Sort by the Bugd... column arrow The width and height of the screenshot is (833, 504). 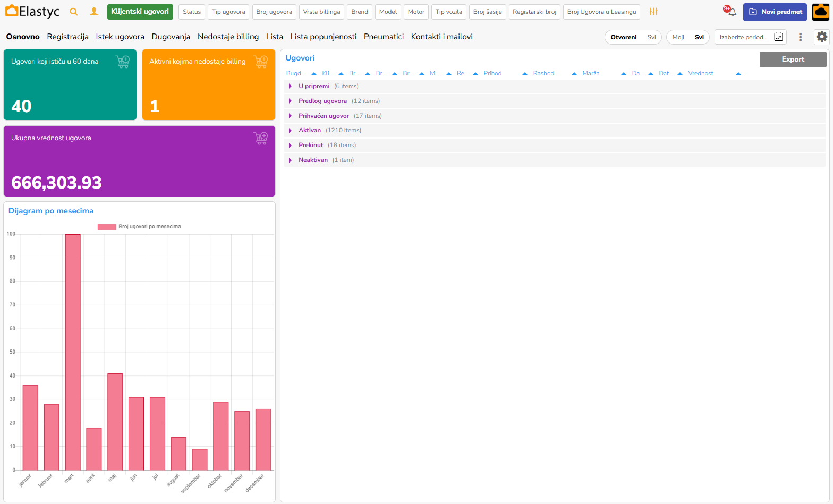[314, 74]
